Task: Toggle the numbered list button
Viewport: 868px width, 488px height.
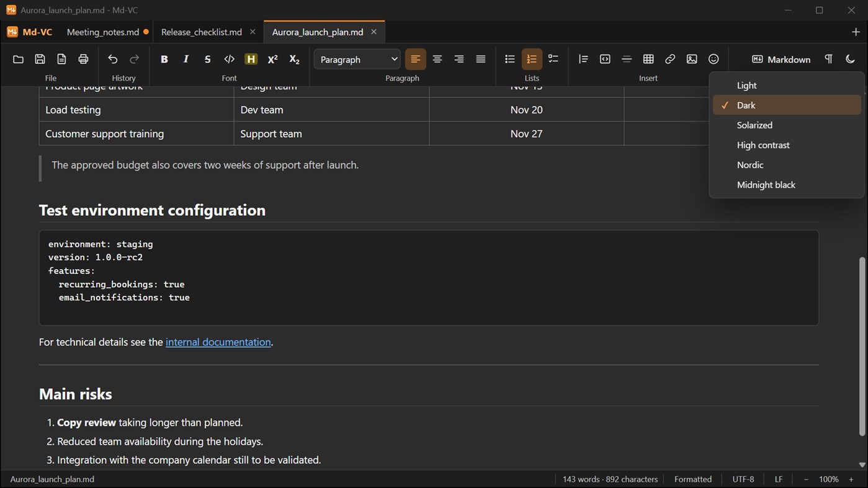Action: [532, 59]
